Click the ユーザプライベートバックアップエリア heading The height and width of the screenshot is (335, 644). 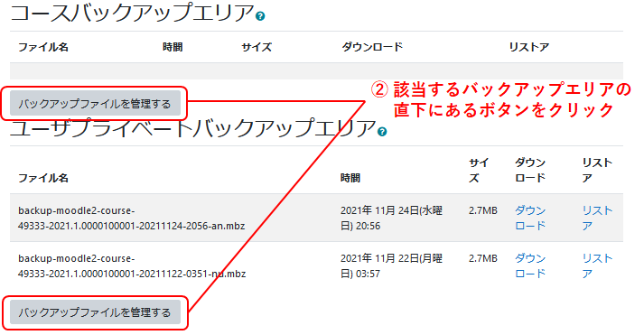(193, 127)
